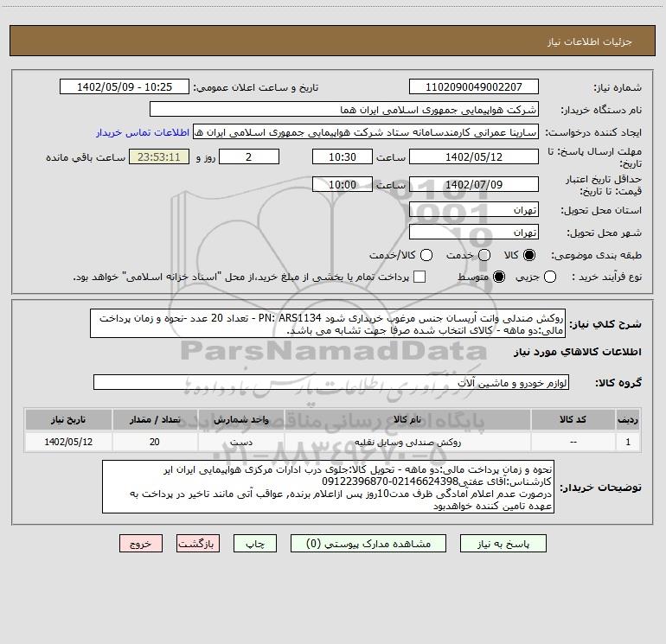Viewport: 666px width, 644px height.
Task: Click the response deadline date 1402/05/12 field
Action: pyautogui.click(x=474, y=157)
